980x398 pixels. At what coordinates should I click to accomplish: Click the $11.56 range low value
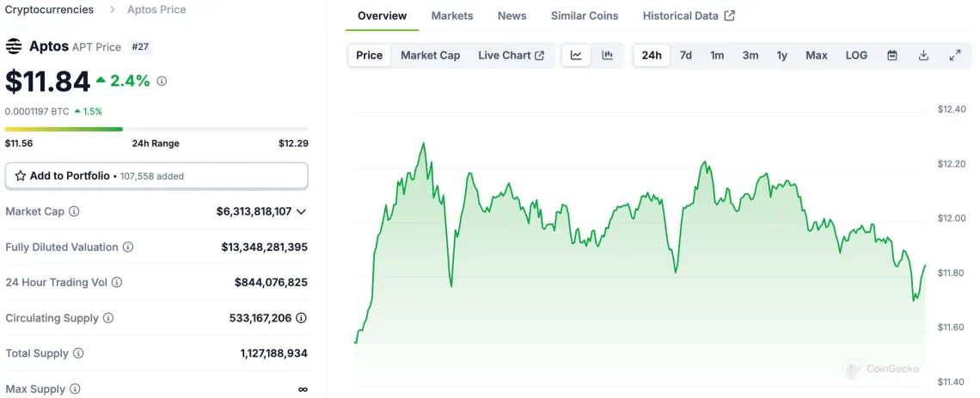click(19, 143)
